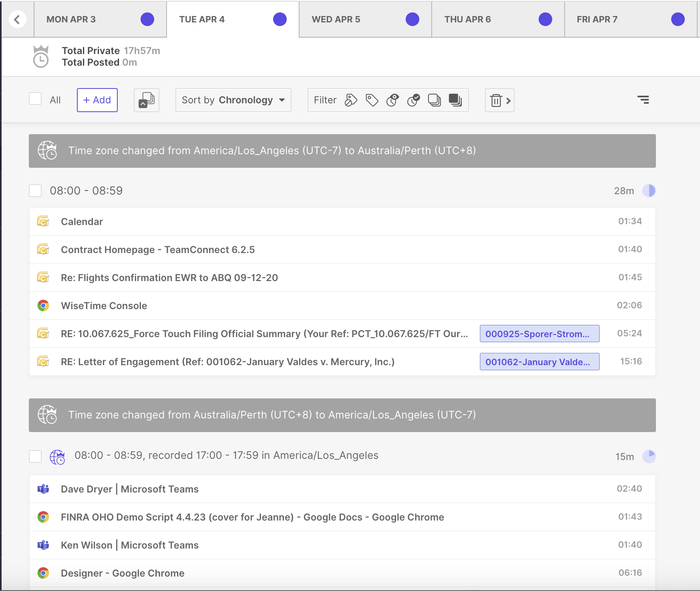Select Ken Wilson | Microsoft Teams row
This screenshot has height=591, width=700.
tap(342, 545)
